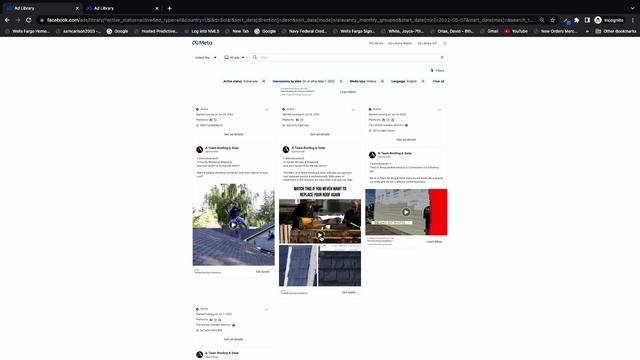This screenshot has width=640, height=360.
Task: Switch to the first Ad Library tab
Action: (41, 8)
